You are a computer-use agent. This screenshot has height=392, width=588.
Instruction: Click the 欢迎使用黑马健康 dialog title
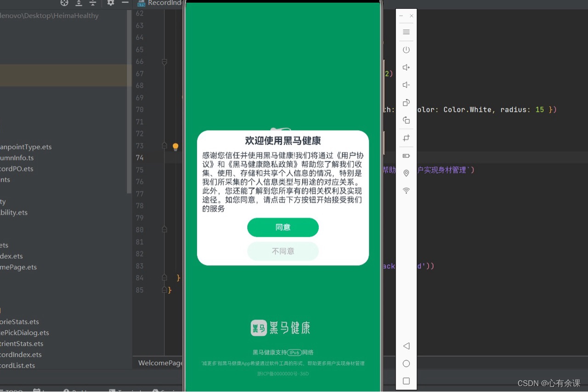(283, 140)
